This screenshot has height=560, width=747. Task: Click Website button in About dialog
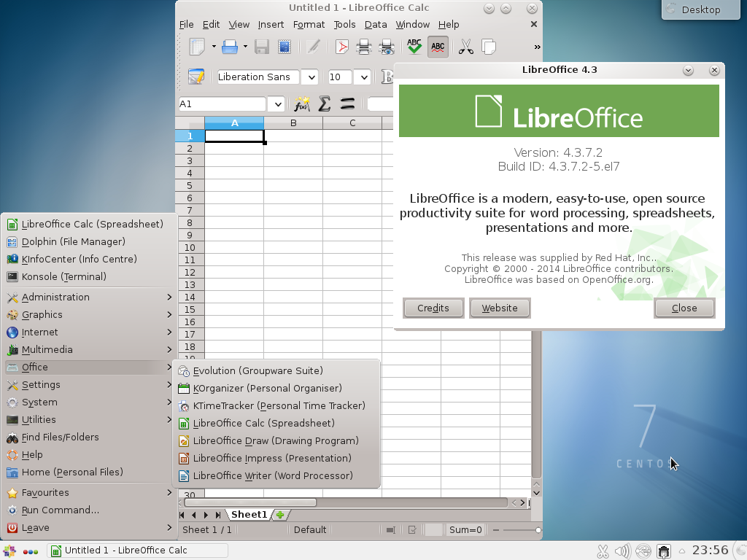(x=499, y=308)
